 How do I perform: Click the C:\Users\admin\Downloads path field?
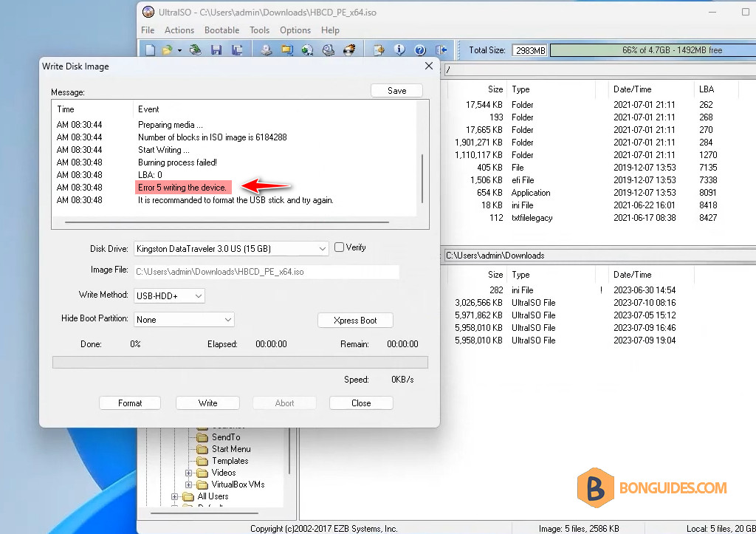(599, 255)
